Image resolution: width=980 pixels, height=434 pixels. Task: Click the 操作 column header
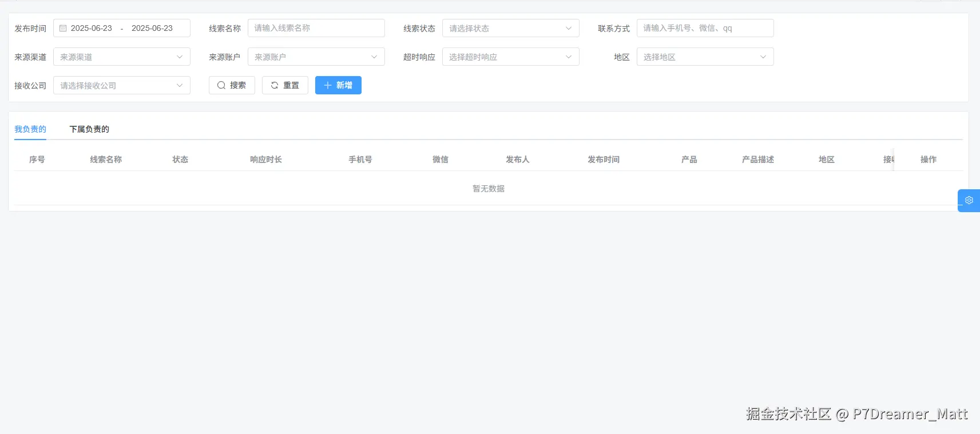[929, 160]
